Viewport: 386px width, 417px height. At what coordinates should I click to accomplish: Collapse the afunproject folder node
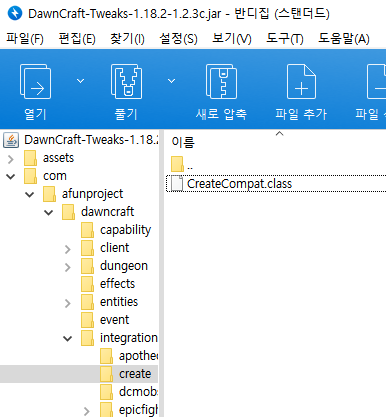click(x=30, y=194)
